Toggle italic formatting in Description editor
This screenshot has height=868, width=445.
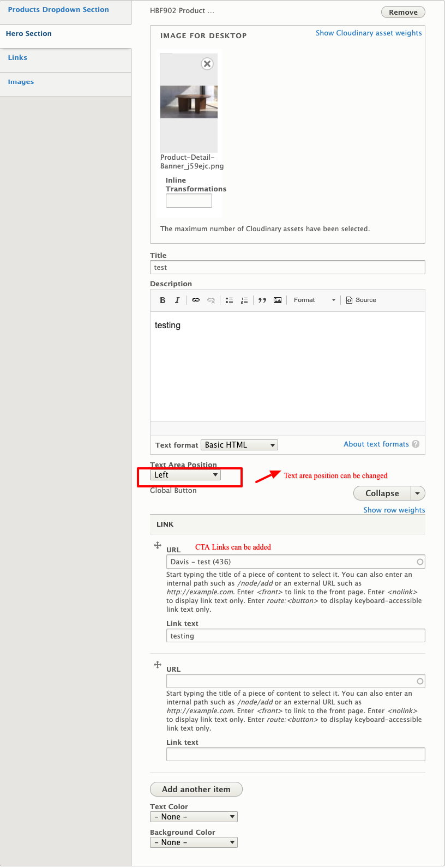point(177,300)
